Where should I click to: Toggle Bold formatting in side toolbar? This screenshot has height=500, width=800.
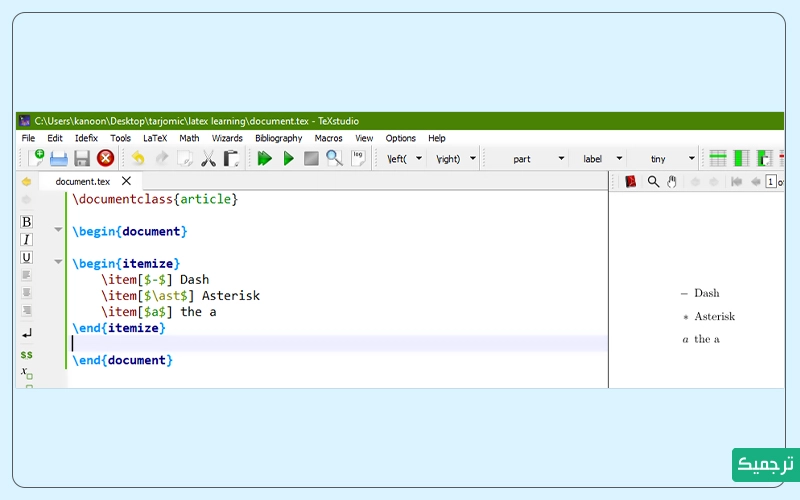point(27,222)
